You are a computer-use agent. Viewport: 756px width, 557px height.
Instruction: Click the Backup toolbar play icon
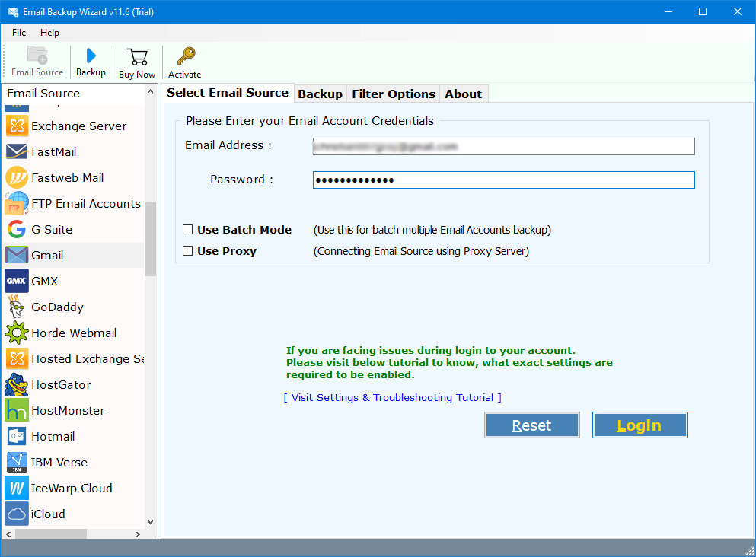[91, 56]
